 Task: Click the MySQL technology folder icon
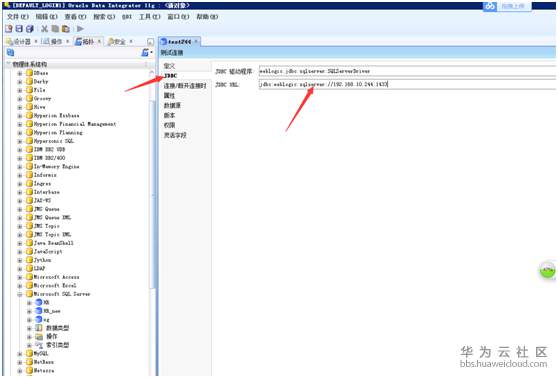click(30, 353)
